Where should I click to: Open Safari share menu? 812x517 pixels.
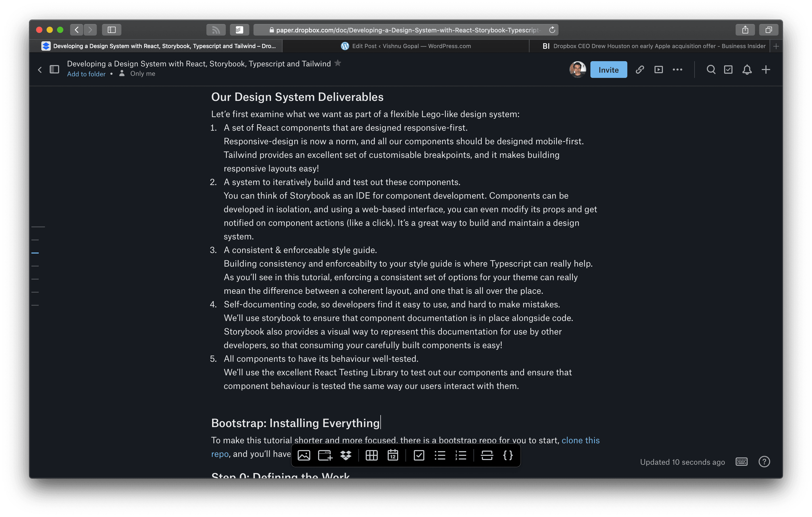click(745, 30)
